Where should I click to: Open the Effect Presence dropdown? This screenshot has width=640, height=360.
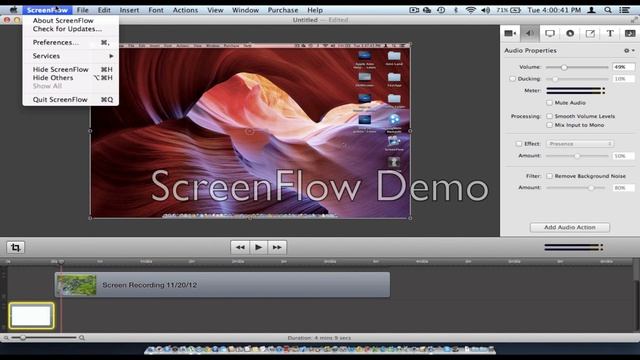click(580, 144)
